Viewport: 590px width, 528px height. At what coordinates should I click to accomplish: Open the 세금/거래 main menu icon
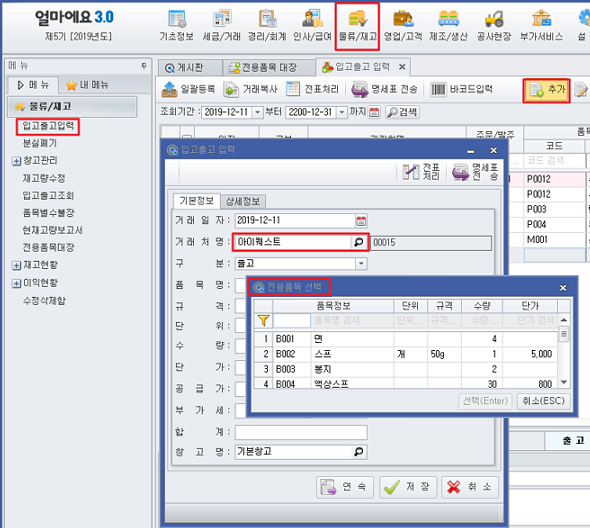(x=222, y=25)
